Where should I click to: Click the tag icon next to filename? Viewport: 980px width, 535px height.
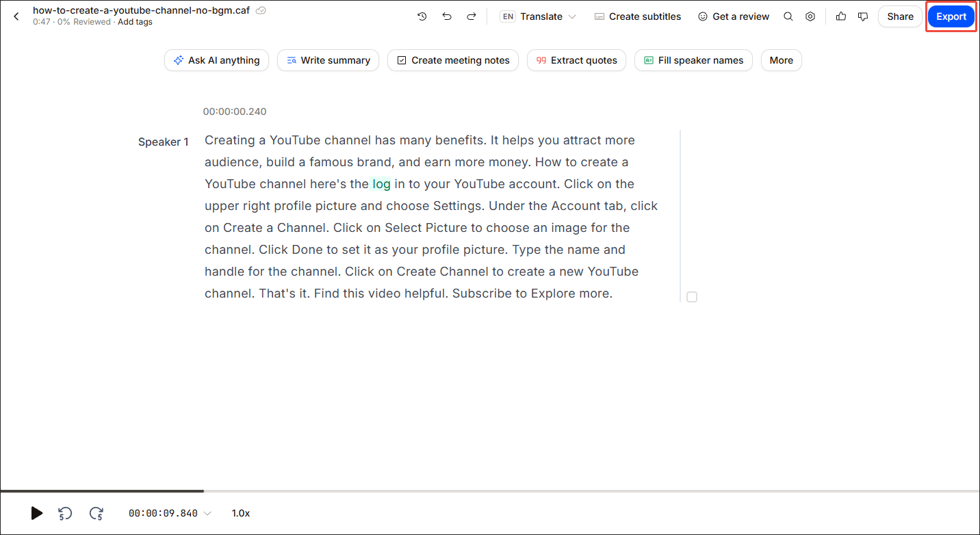[x=261, y=10]
